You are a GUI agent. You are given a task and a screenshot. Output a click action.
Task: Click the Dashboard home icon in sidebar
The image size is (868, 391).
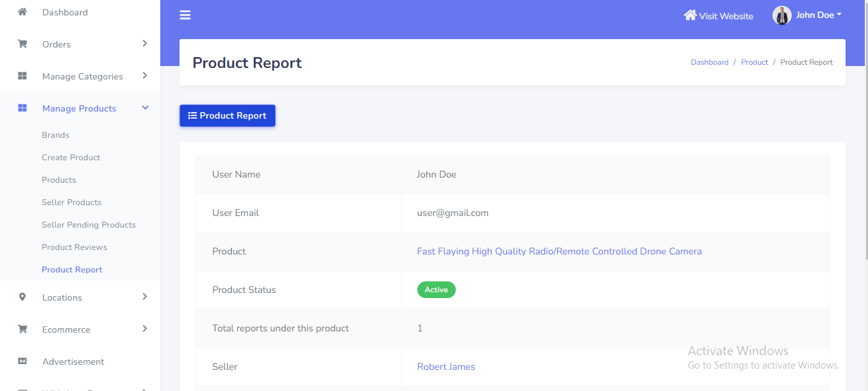pos(22,12)
